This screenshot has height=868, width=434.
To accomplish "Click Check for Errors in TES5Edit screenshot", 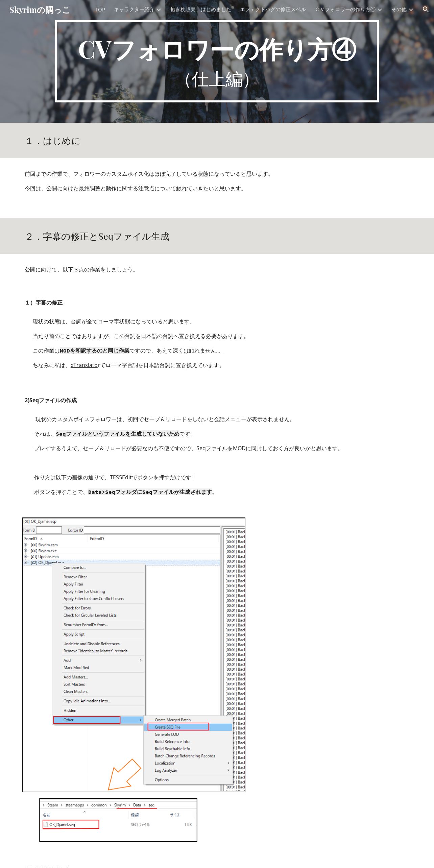I will 77,608.
